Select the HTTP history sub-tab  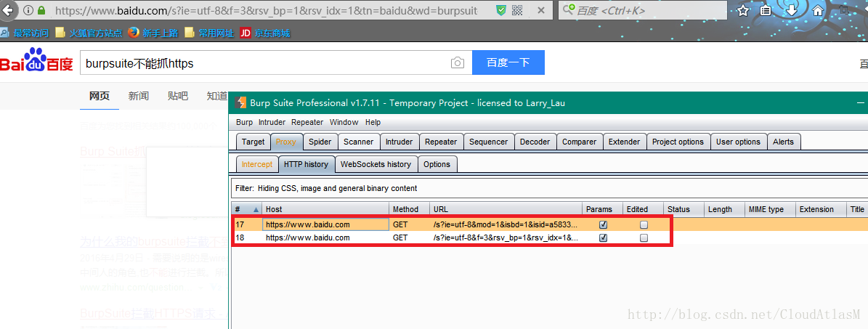coord(306,164)
